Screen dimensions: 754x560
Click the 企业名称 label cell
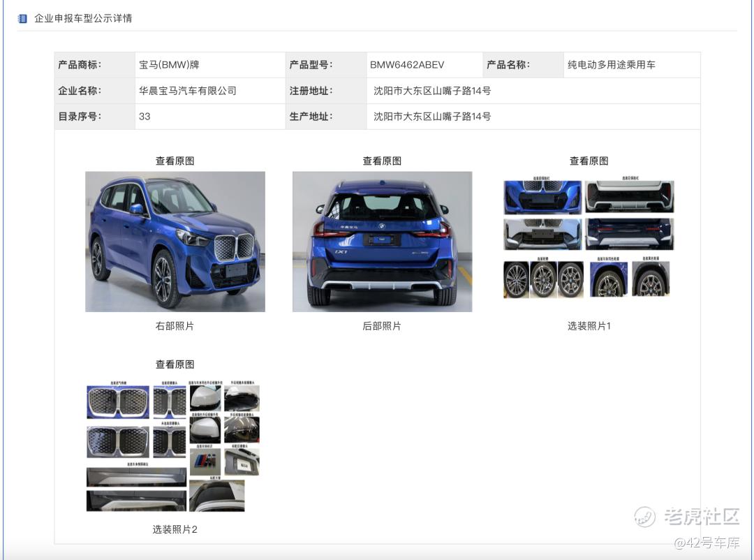point(95,91)
